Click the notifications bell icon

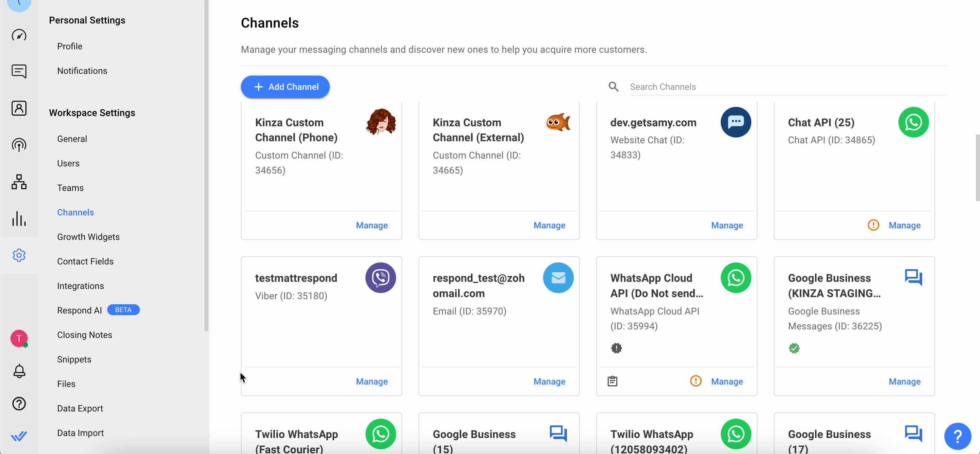[x=19, y=371]
